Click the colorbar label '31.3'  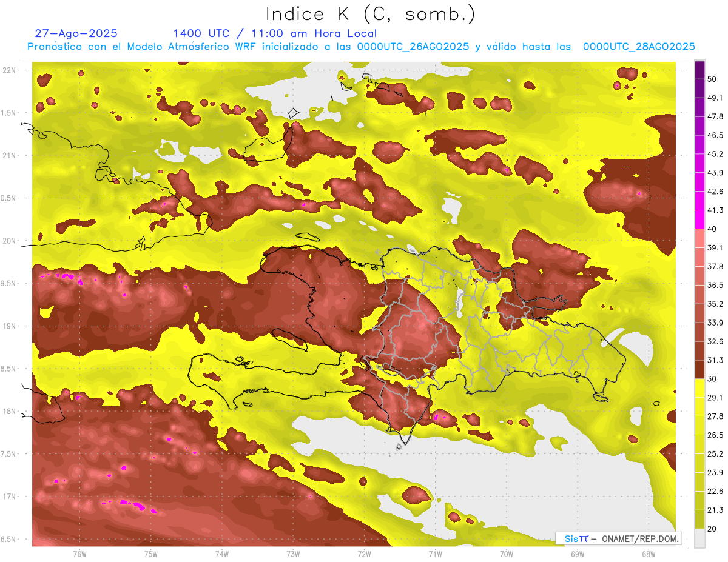point(715,360)
